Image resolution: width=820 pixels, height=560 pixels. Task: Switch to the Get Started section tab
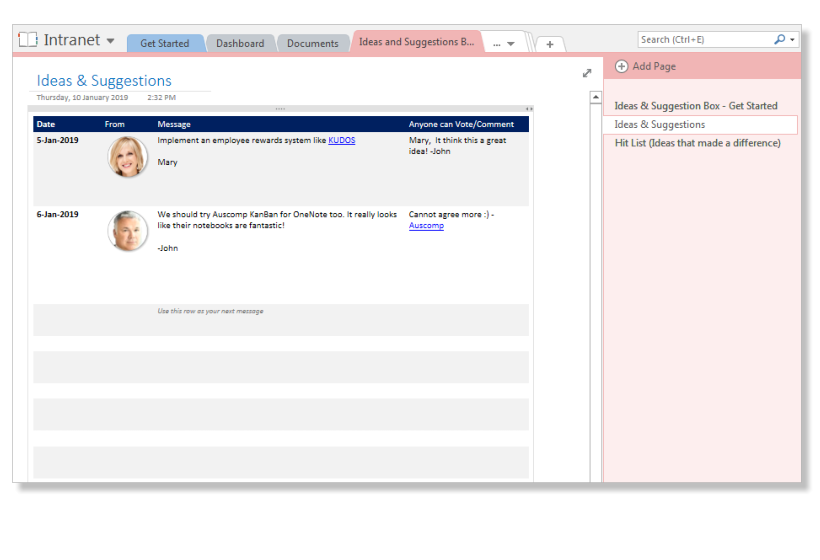click(x=165, y=43)
